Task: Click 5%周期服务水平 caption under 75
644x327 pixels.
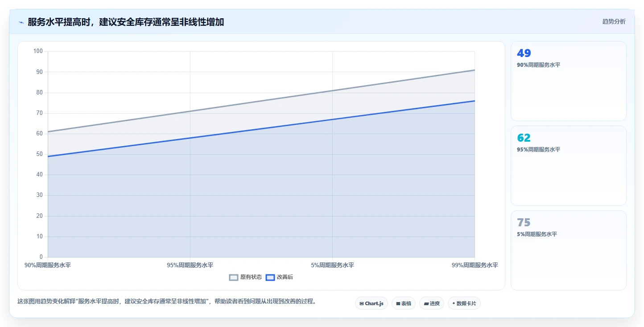Action: pos(537,234)
